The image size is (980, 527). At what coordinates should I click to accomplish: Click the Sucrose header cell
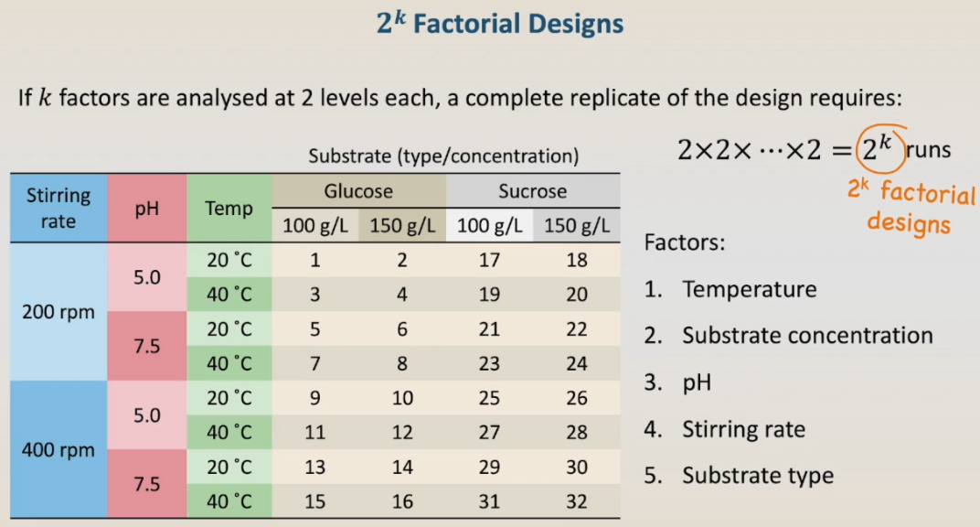click(x=532, y=191)
